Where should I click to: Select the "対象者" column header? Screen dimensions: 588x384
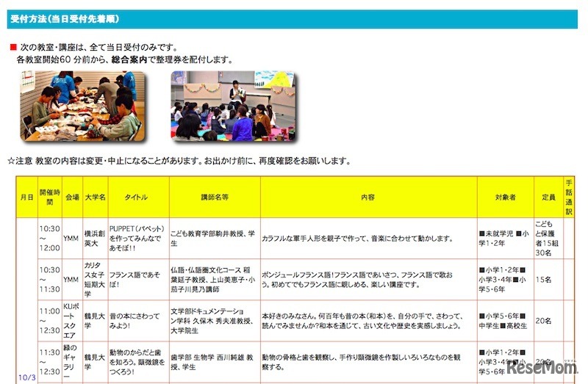pyautogui.click(x=506, y=197)
